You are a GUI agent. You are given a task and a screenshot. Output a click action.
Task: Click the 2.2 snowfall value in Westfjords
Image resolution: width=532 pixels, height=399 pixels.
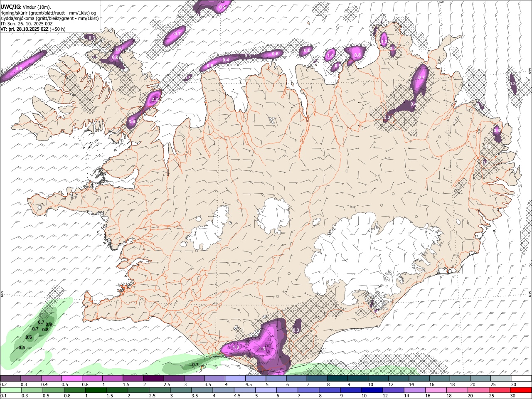[x=155, y=100]
